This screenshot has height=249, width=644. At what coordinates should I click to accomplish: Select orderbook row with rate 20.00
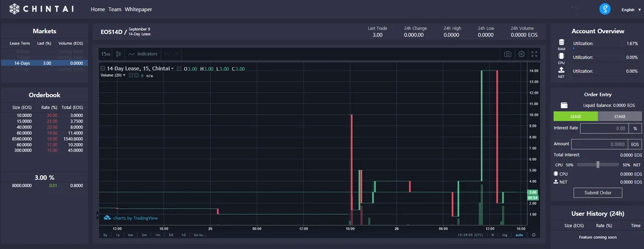44,127
